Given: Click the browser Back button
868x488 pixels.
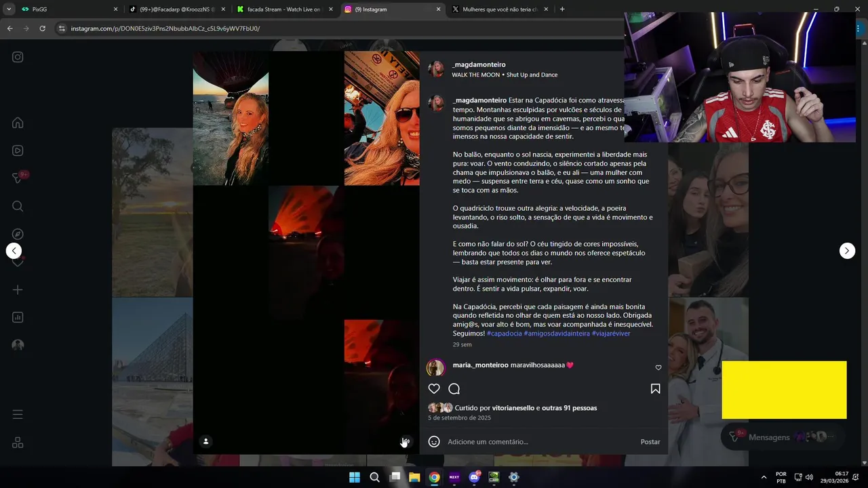Looking at the screenshot, I should tap(9, 28).
